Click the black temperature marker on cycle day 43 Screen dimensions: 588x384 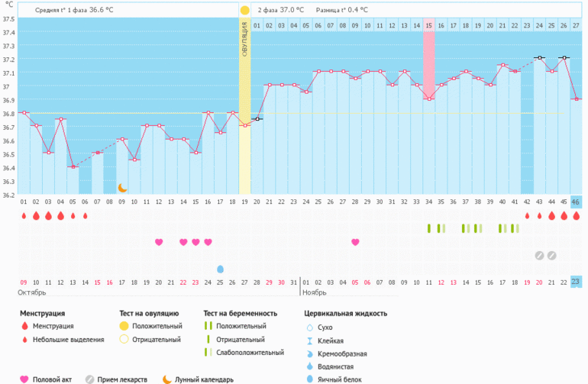pos(539,57)
